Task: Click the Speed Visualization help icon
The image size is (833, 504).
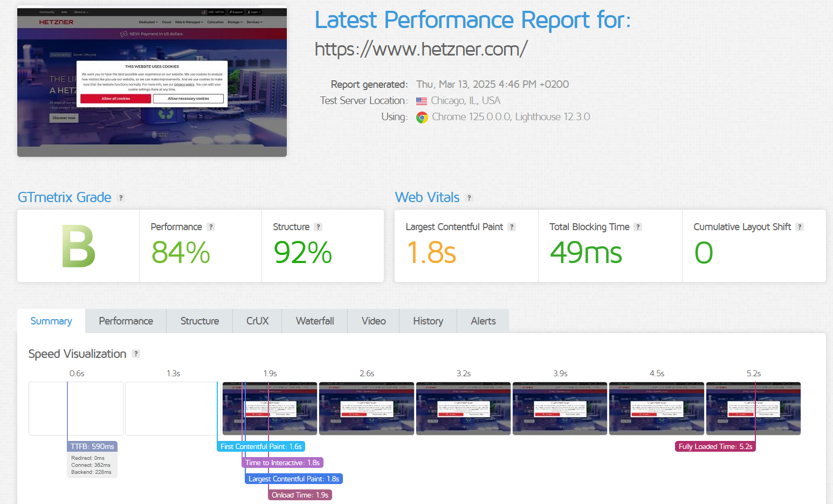Action: (x=136, y=354)
